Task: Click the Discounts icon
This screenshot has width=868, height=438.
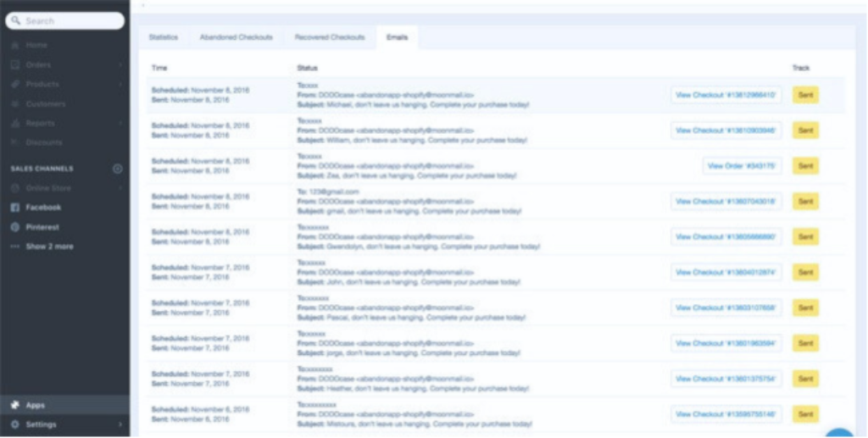Action: point(15,142)
